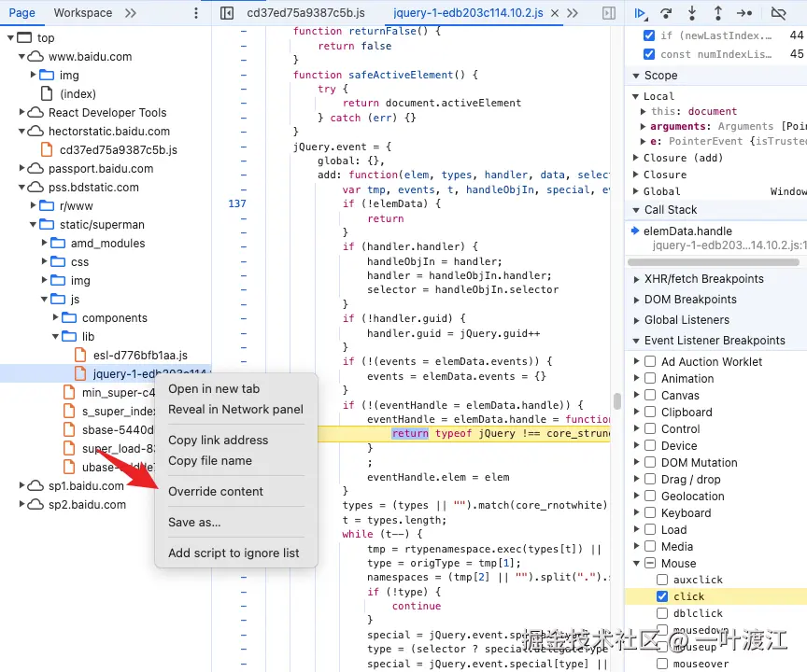Resume script execution in debugger toolbar
The height and width of the screenshot is (672, 807).
(x=640, y=13)
